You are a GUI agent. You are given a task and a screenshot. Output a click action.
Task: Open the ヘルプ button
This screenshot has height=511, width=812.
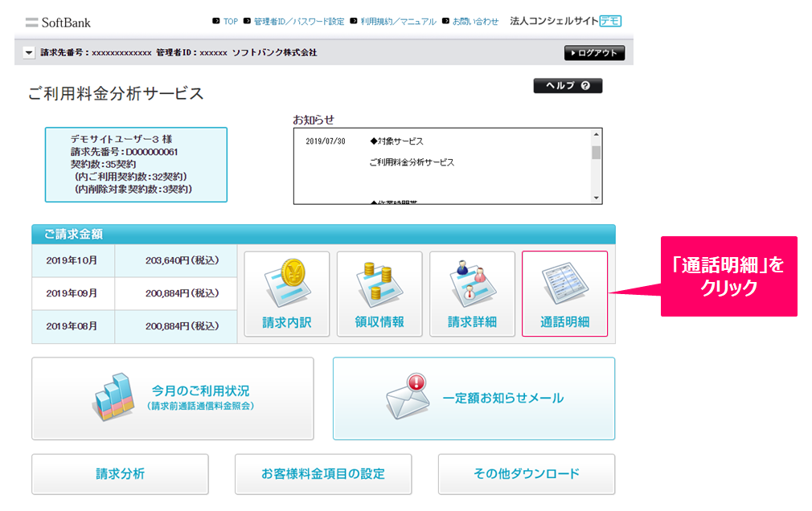coord(568,86)
